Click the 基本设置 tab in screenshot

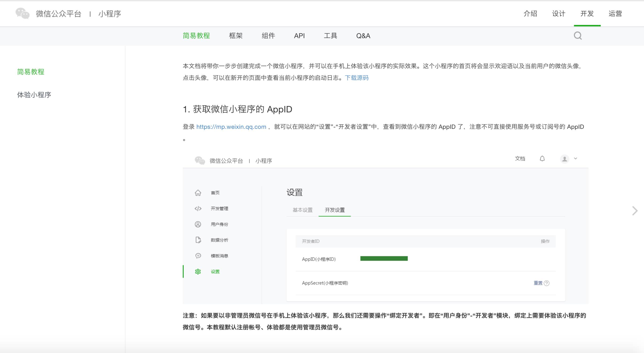[303, 210]
